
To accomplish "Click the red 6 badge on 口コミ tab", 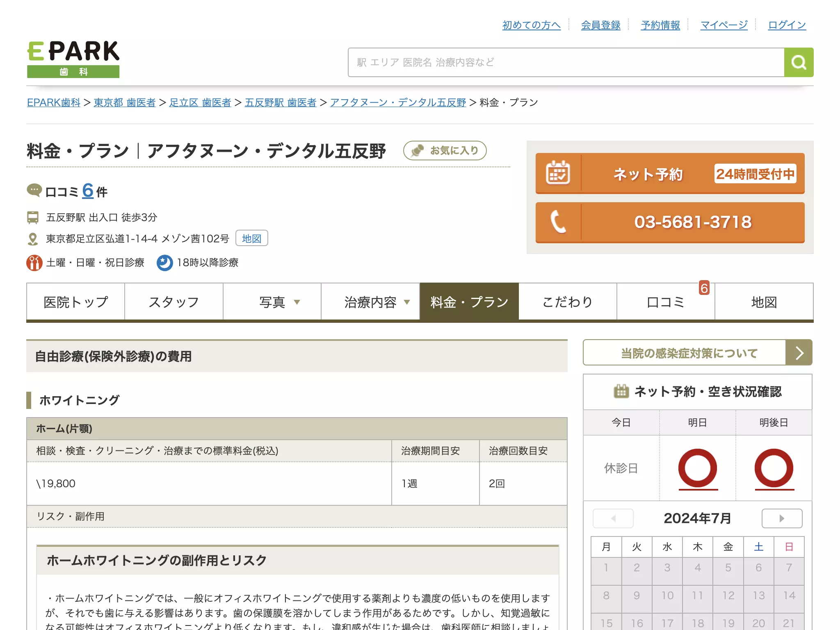I will 704,288.
